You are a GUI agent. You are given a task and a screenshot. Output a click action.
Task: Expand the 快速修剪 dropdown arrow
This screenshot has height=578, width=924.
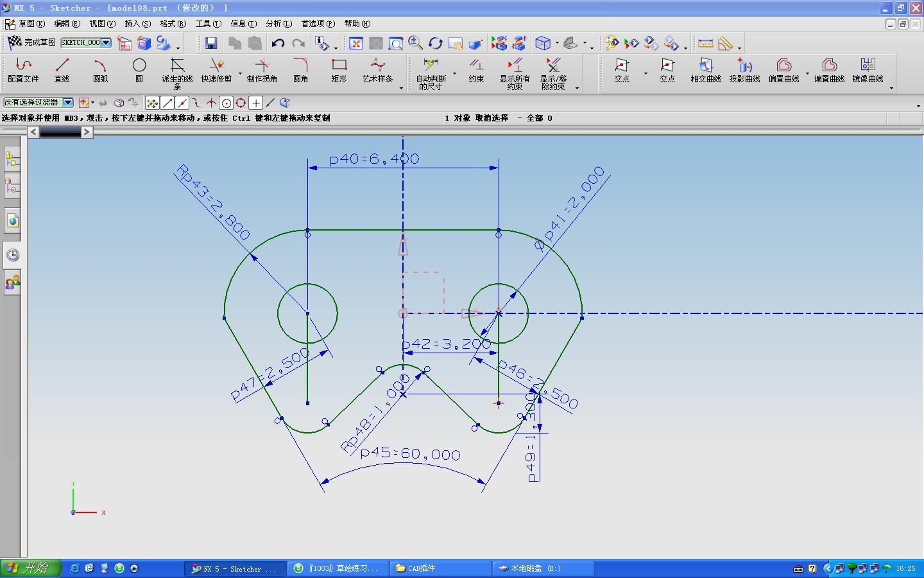click(240, 73)
